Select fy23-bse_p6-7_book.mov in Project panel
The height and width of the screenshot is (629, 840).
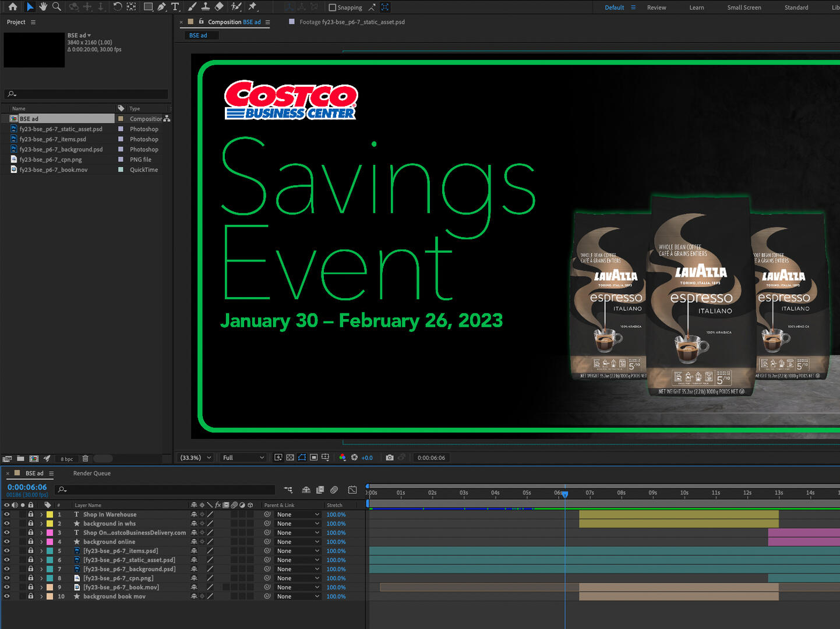[x=53, y=170]
